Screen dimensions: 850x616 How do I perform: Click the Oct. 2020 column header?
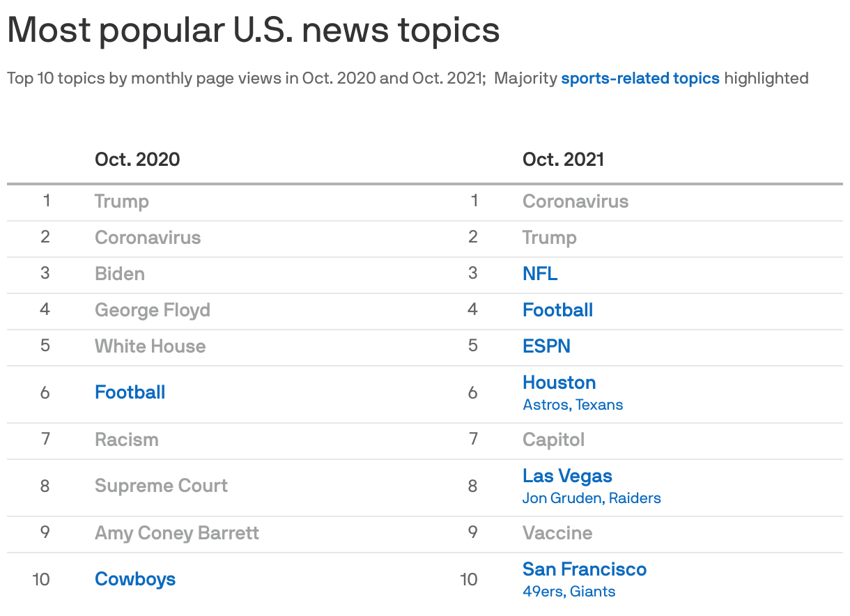click(137, 160)
